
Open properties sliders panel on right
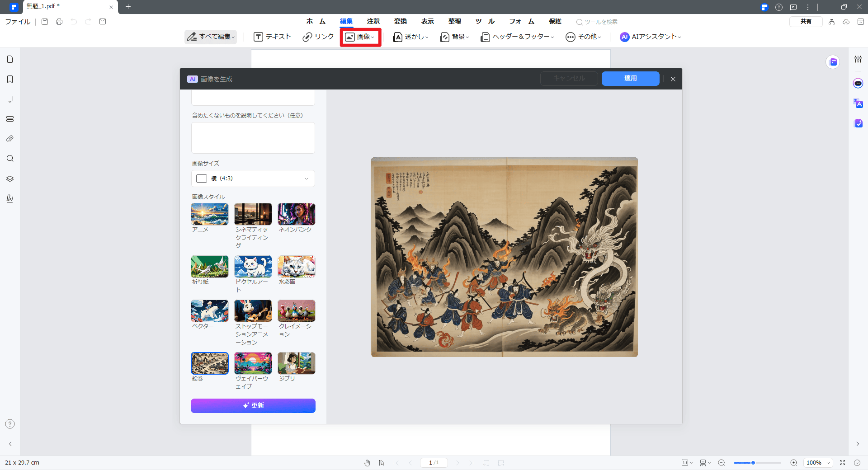coord(858,59)
